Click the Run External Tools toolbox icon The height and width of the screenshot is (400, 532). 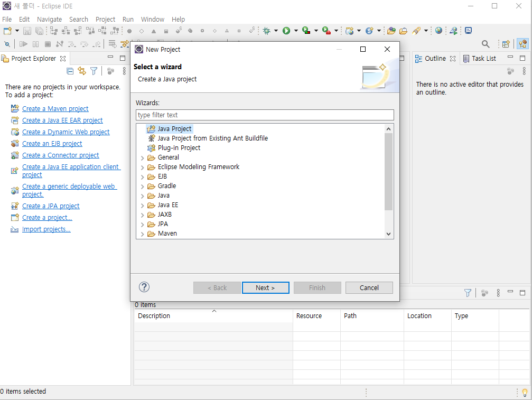pos(326,31)
